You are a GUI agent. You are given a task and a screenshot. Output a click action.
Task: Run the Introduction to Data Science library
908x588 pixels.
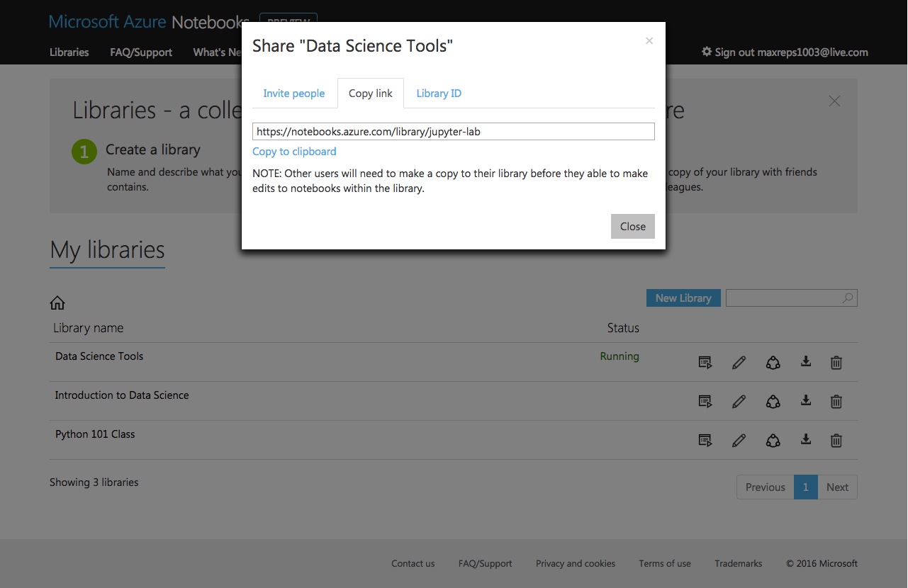click(x=705, y=402)
